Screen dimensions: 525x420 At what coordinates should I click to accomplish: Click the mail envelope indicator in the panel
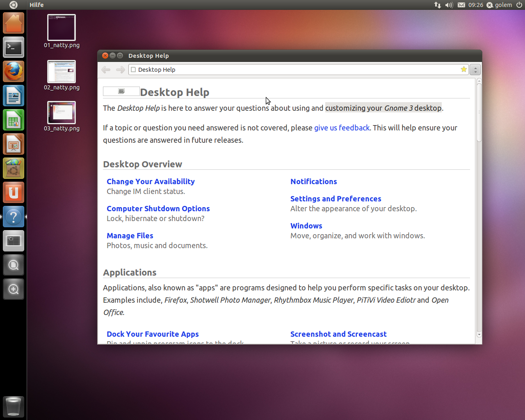461,5
